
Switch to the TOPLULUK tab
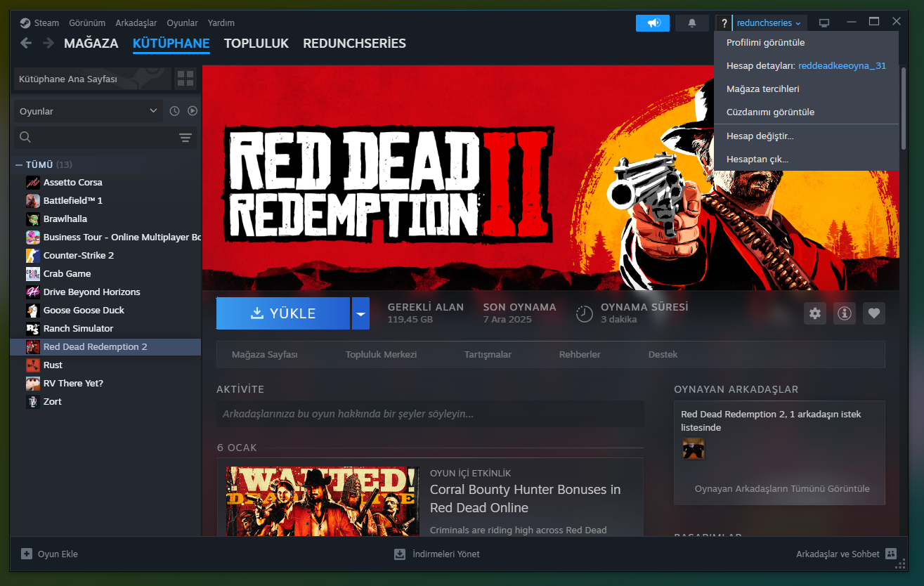[256, 43]
